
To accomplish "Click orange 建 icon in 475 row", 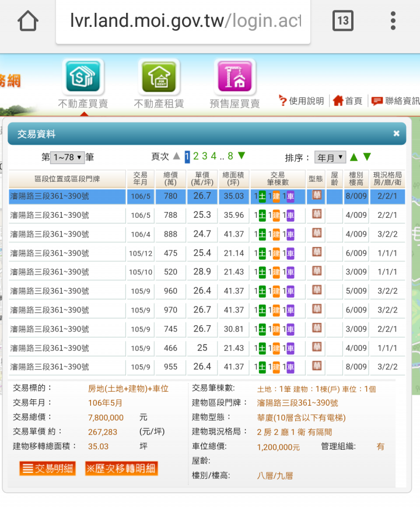I will point(276,253).
